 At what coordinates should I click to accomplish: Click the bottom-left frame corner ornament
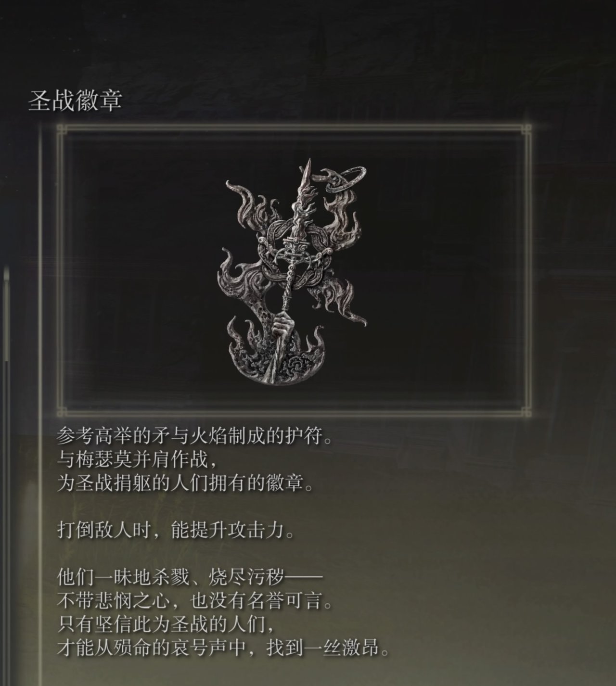(61, 412)
